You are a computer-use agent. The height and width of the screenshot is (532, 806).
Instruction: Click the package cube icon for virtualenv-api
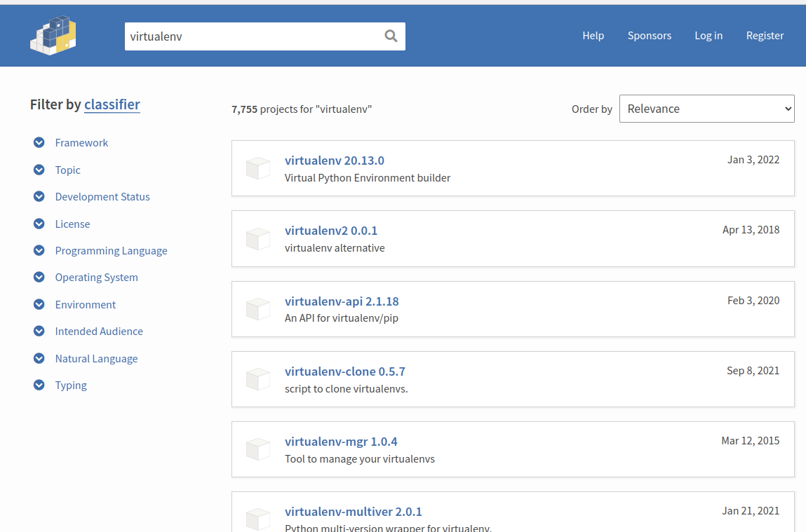[258, 308]
